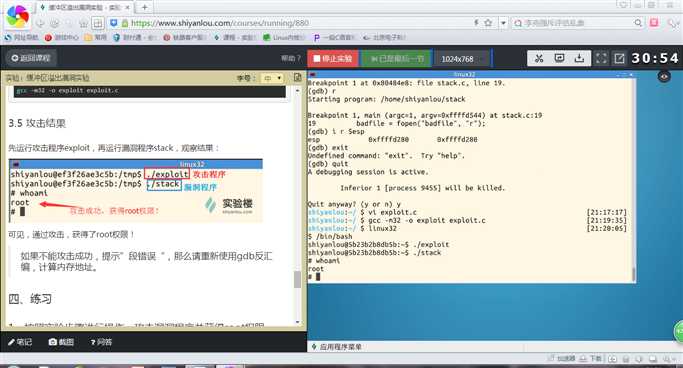
Task: Open the 字号 font size dropdown
Action: point(272,78)
